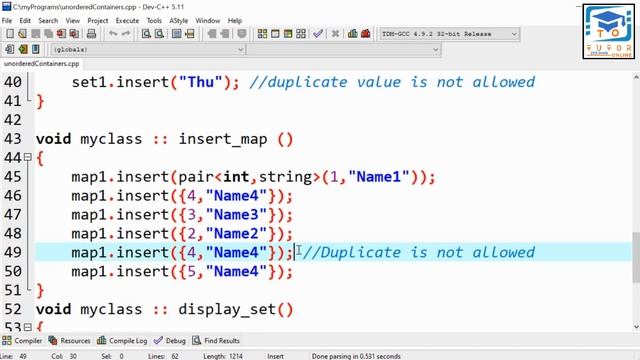Open the Tools menu
The width and height of the screenshot is (640, 360).
(154, 20)
